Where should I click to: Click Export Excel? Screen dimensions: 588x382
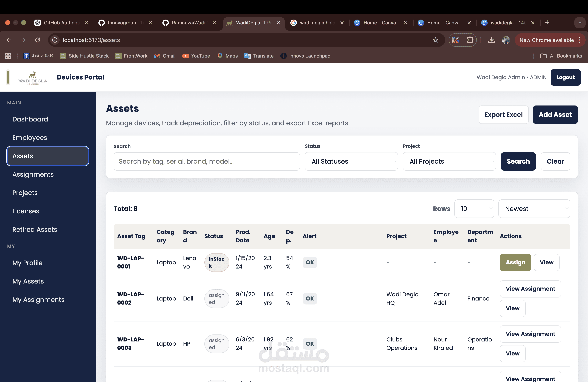click(503, 114)
